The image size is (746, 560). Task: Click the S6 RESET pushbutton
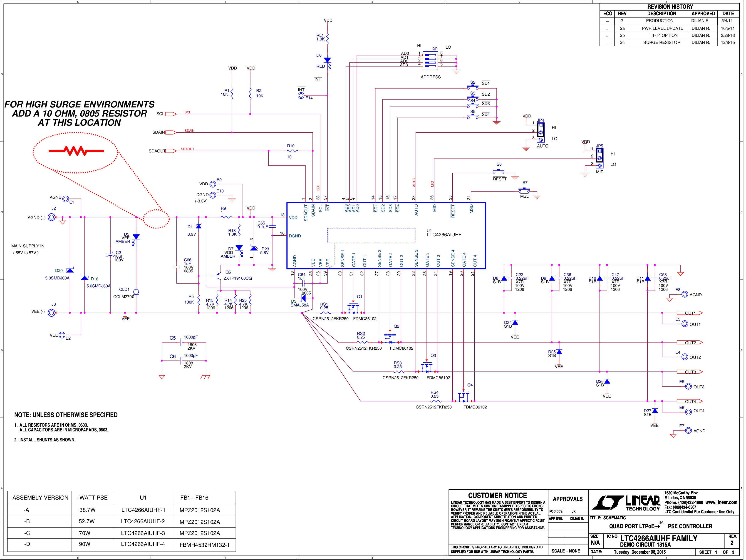tap(499, 172)
